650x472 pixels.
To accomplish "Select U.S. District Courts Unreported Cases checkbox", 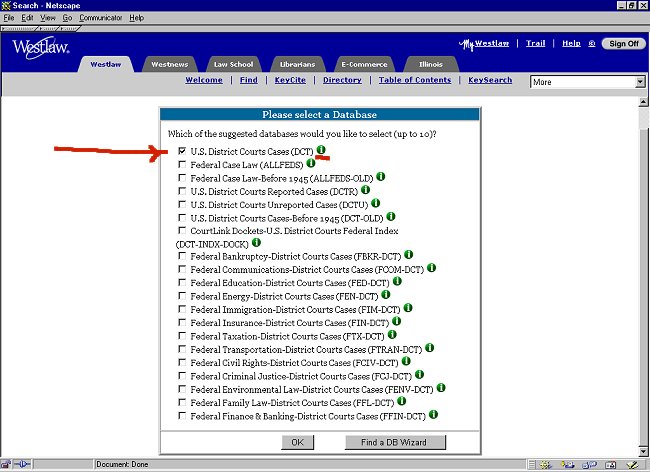I will [182, 204].
